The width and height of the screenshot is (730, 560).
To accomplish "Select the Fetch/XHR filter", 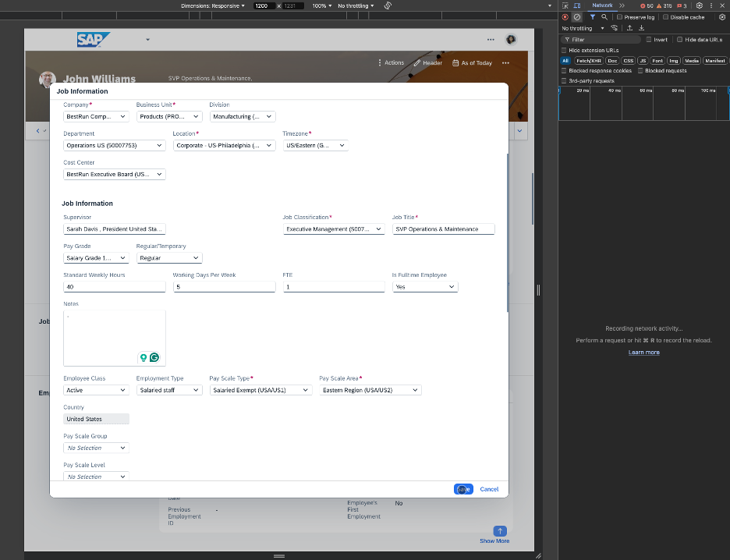I will (x=589, y=61).
